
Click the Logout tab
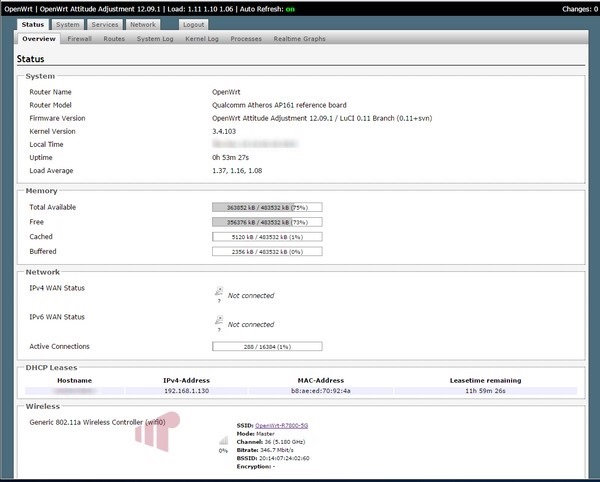pyautogui.click(x=193, y=24)
